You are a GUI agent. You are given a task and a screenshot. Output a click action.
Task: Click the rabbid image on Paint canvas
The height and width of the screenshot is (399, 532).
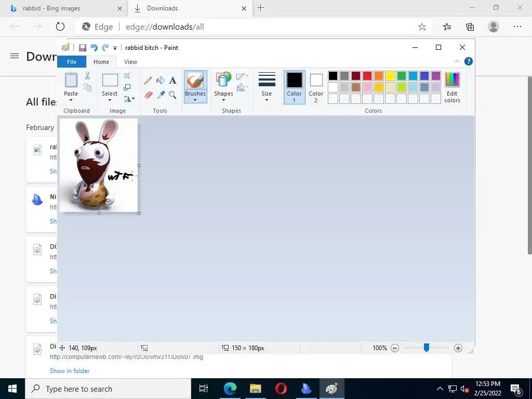(x=99, y=165)
